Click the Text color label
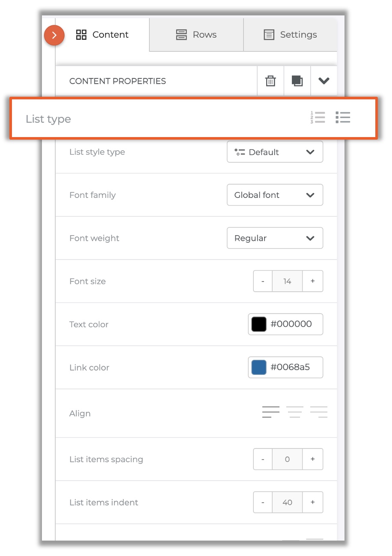 (x=89, y=325)
